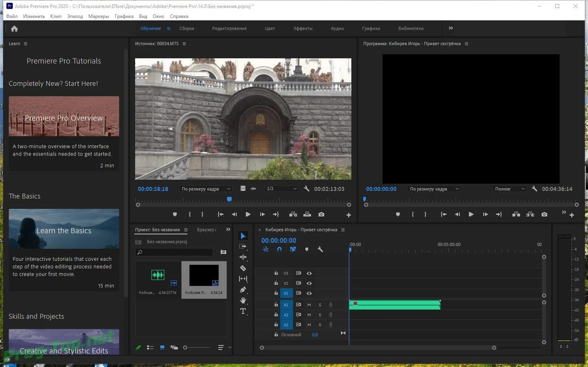Viewport: 588px width, 367px height.
Task: Pick the Ripple Edit tool
Action: tap(243, 257)
